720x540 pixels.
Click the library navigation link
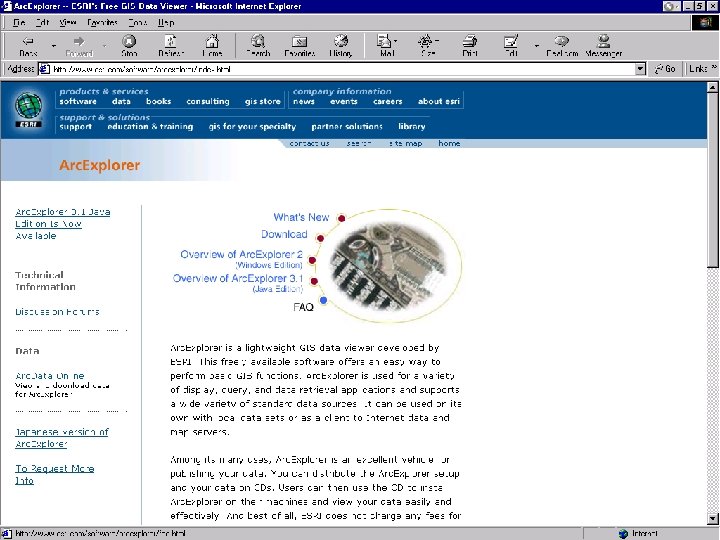[411, 126]
